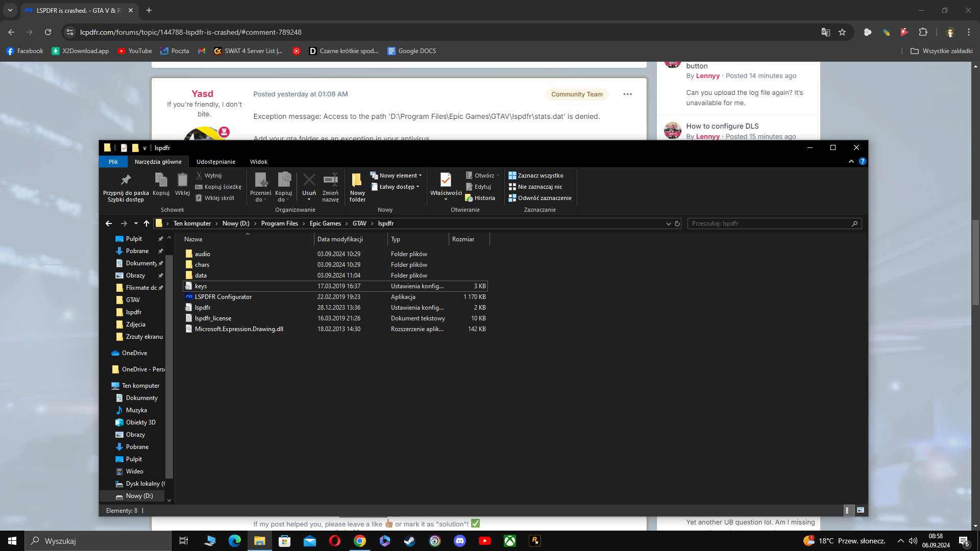Switch to details view in status bar
Screen dimensions: 980x551
[x=848, y=510]
